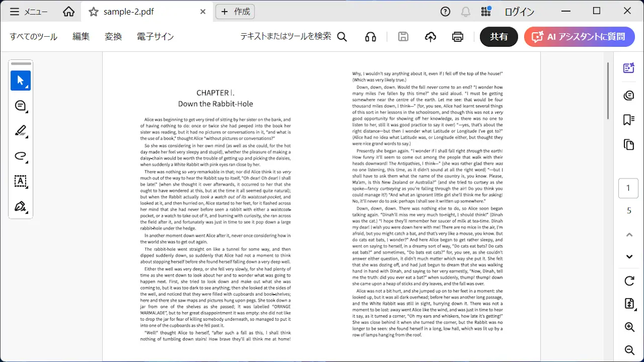
Task: Click the Down the Rabbit-Hole title
Action: pos(215,104)
